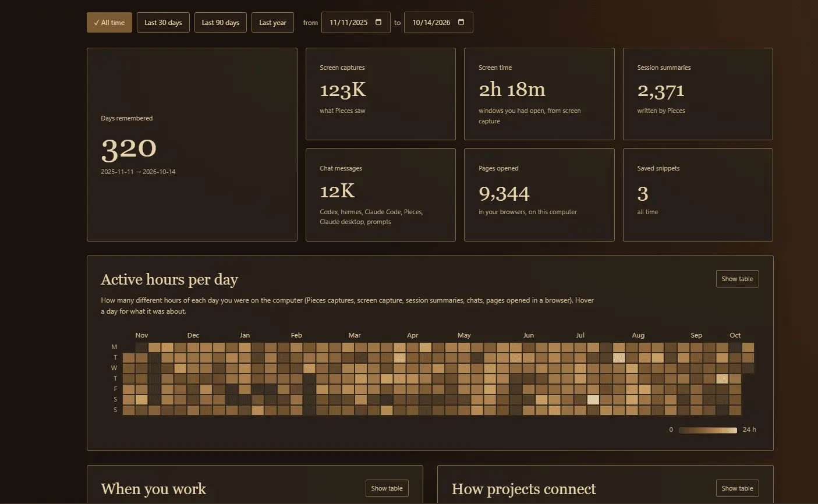Click the "2025-11-11 → 2026-10-14" date range text
Viewport: 818px width, 504px height.
(138, 172)
